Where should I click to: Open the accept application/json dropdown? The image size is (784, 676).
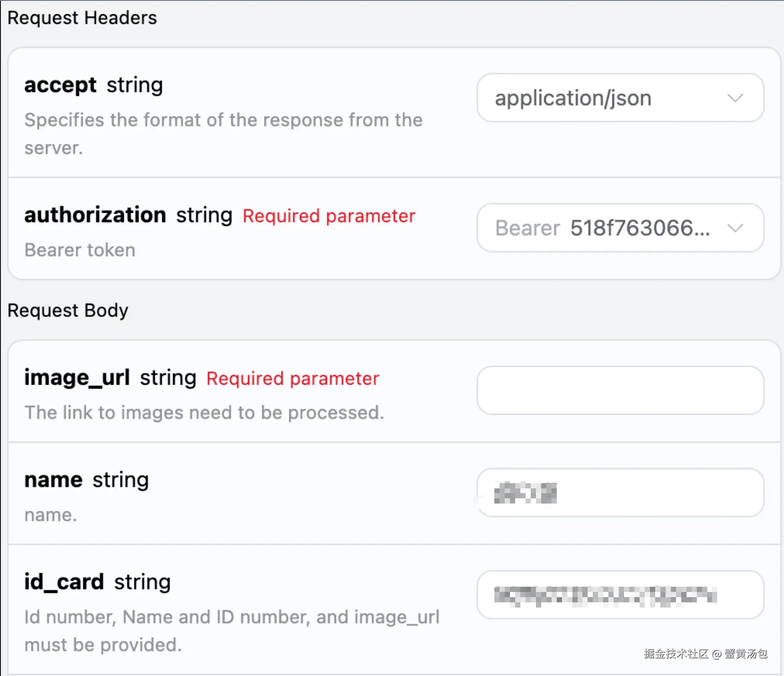click(x=607, y=98)
